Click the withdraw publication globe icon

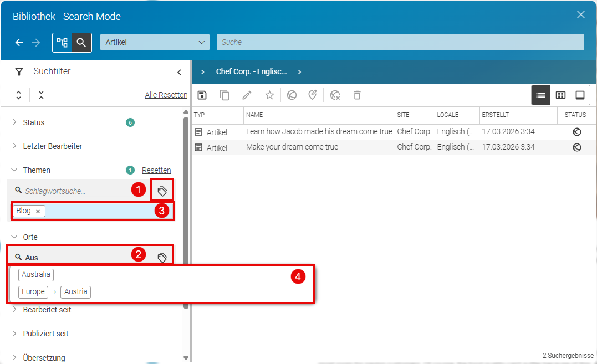coord(335,95)
